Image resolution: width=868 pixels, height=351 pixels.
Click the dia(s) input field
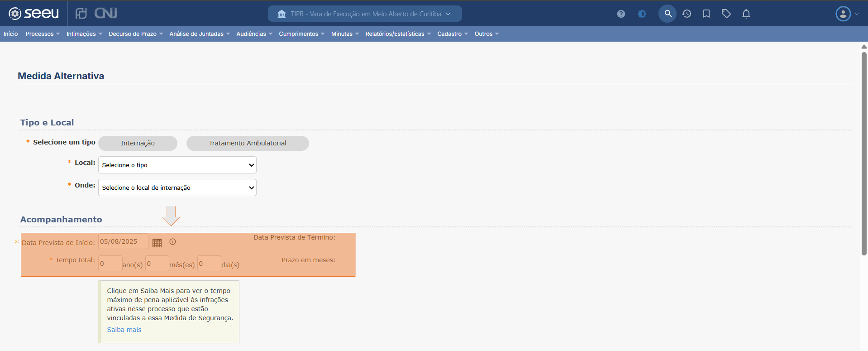pos(209,263)
